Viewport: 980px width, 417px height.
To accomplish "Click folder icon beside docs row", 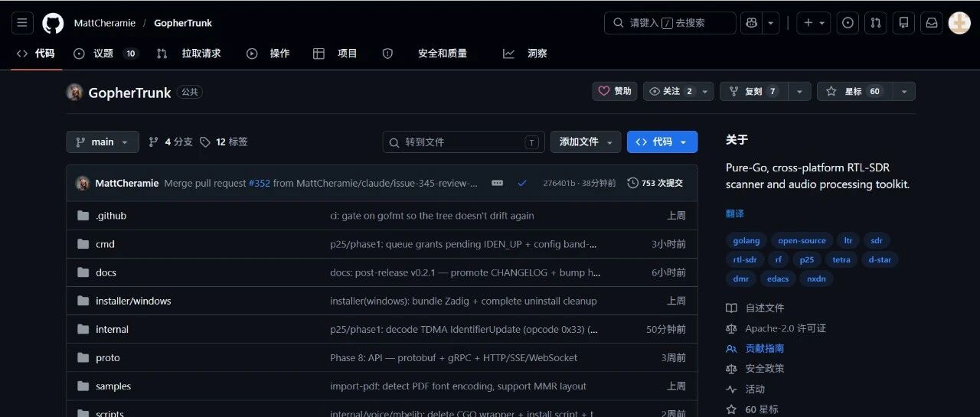I will tap(83, 272).
